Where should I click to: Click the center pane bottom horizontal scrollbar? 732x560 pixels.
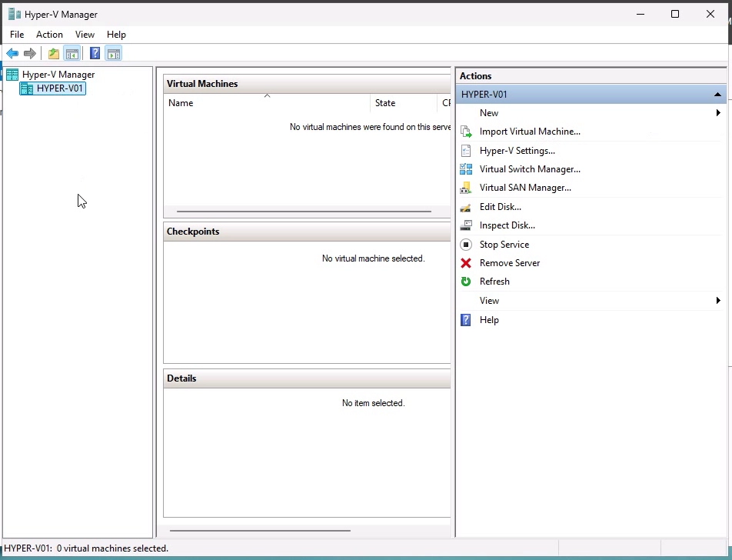(x=260, y=531)
